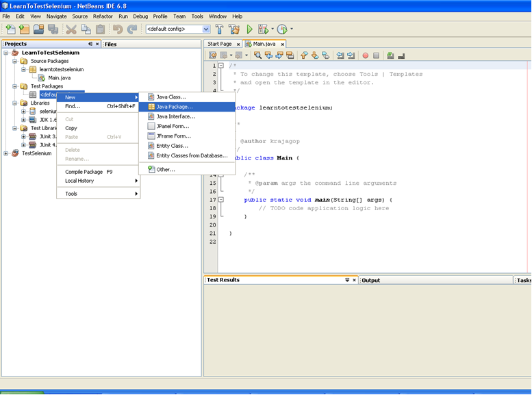
Task: Collapse the Test Libraries node
Action: [x=14, y=128]
